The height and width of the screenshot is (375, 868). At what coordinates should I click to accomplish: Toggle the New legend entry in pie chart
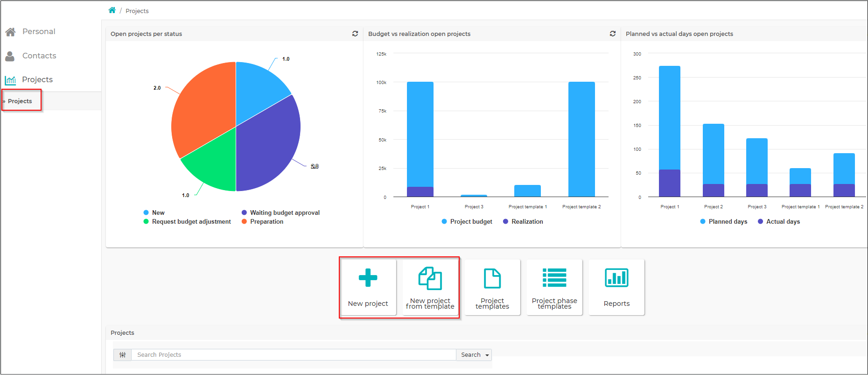[154, 212]
